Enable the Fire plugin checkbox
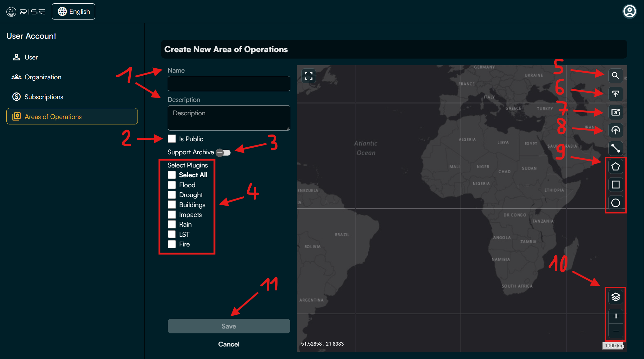644x359 pixels. [x=172, y=244]
